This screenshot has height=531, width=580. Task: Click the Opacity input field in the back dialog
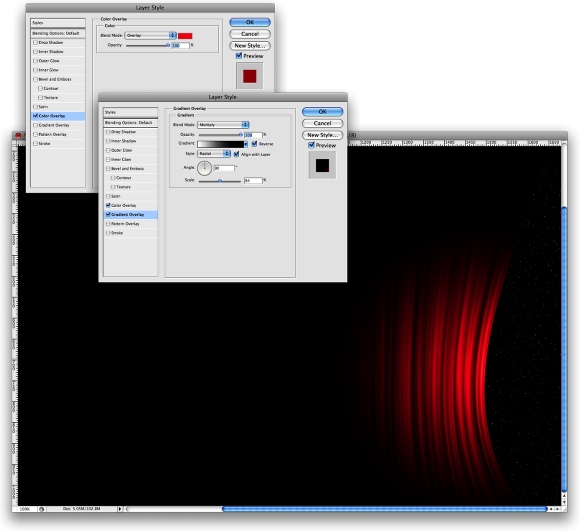[x=181, y=45]
